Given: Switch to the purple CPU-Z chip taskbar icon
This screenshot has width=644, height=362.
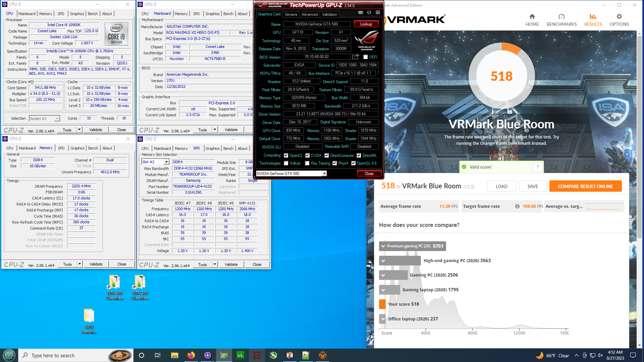Looking at the screenshot, I should click(x=207, y=355).
